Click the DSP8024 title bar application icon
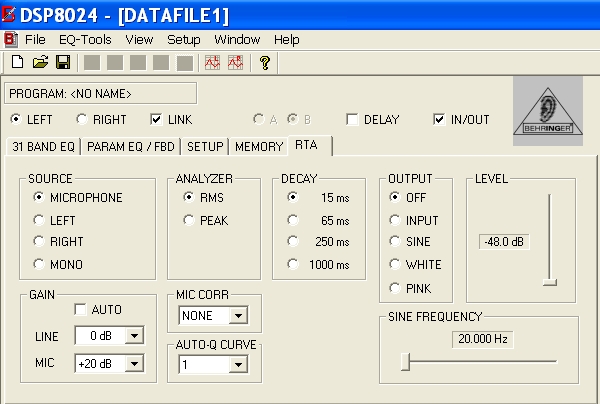This screenshot has height=404, width=600. coord(9,15)
